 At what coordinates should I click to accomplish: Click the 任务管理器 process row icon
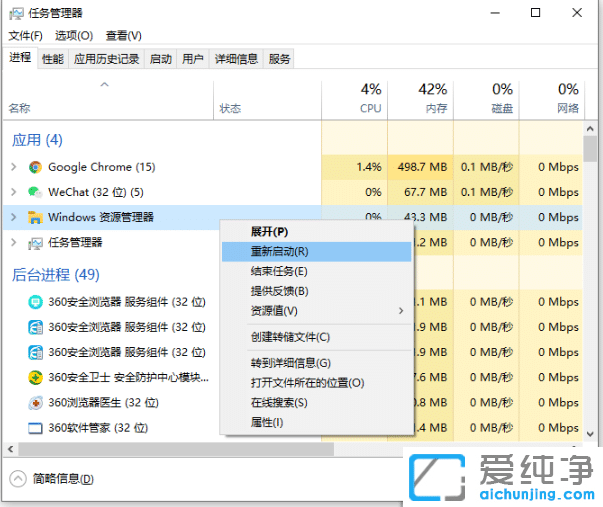(x=35, y=243)
